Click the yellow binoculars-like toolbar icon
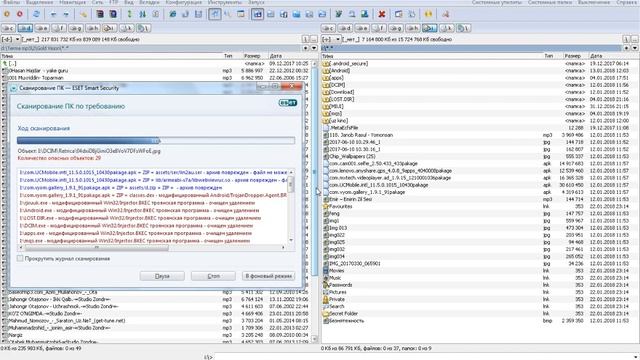Image resolution: width=640 pixels, height=360 pixels. [x=428, y=14]
